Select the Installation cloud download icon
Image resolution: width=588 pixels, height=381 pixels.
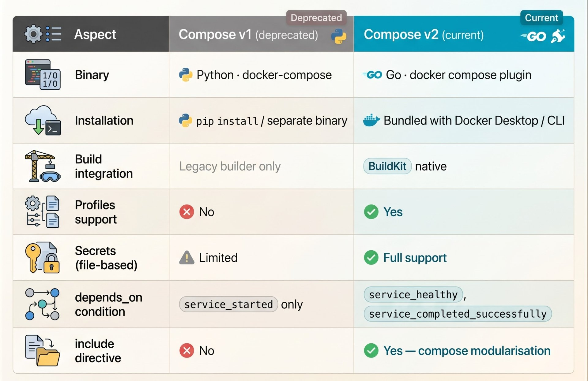tap(43, 120)
